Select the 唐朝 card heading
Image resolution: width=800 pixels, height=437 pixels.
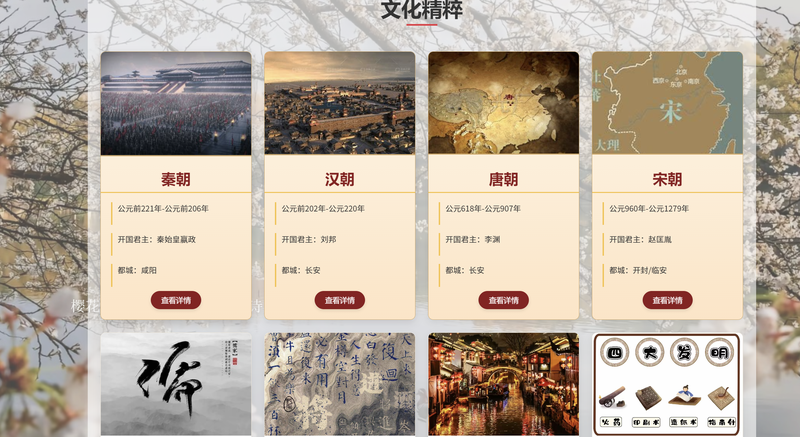503,179
